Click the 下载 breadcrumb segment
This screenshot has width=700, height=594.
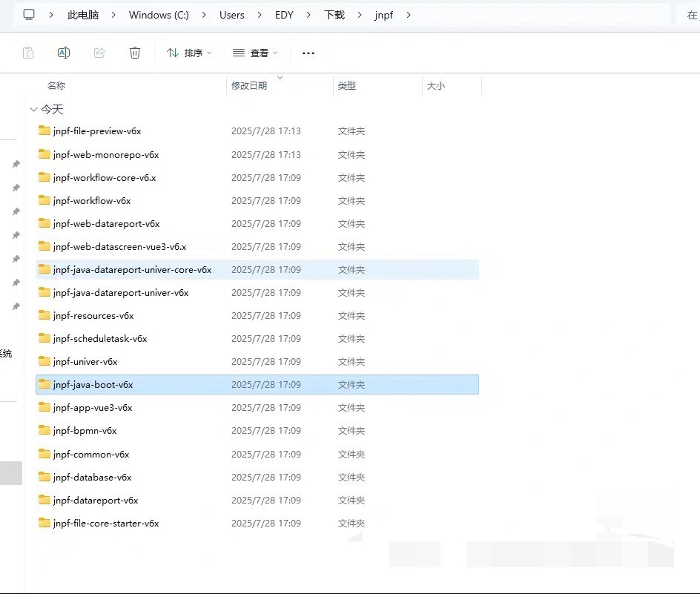(x=334, y=15)
